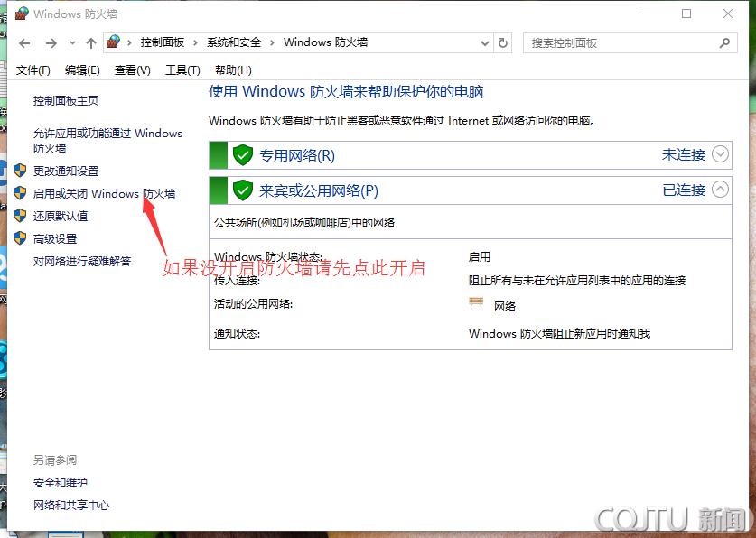756x538 pixels.
Task: Click the firewall icon in address bar
Action: (x=113, y=42)
